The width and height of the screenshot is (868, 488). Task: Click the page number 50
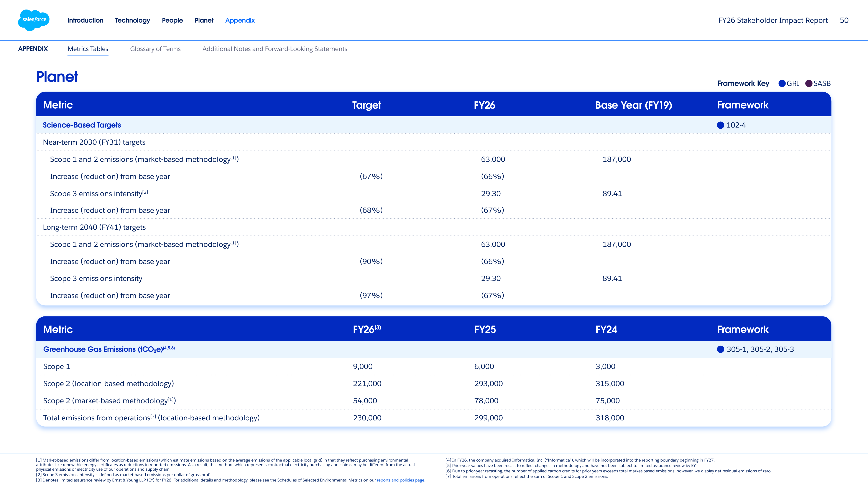pos(844,20)
